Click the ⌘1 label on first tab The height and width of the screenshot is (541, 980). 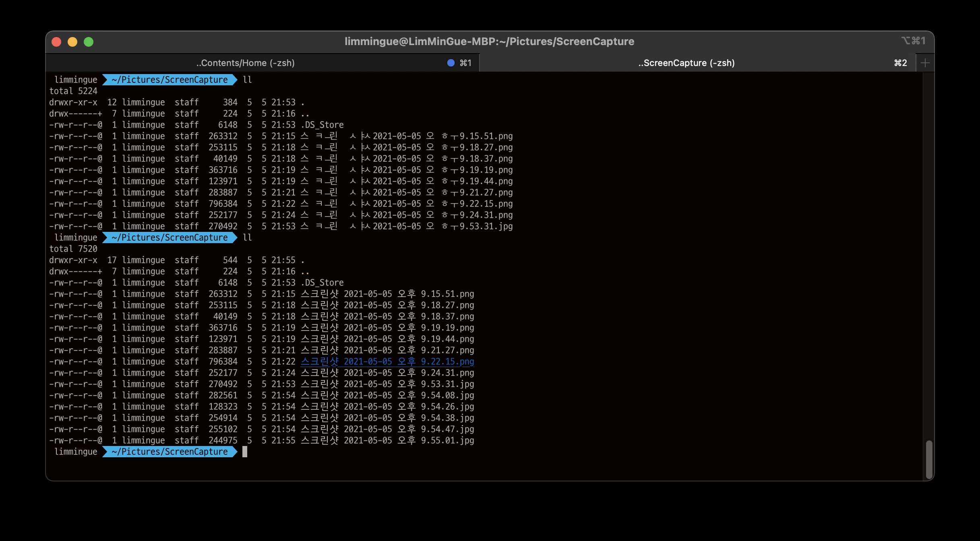[465, 63]
